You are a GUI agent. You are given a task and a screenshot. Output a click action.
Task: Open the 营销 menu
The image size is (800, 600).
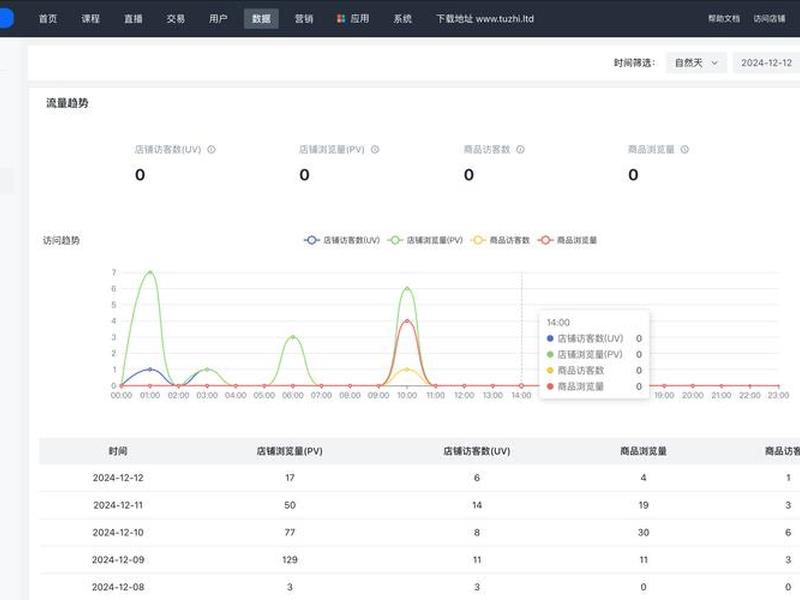(x=304, y=19)
